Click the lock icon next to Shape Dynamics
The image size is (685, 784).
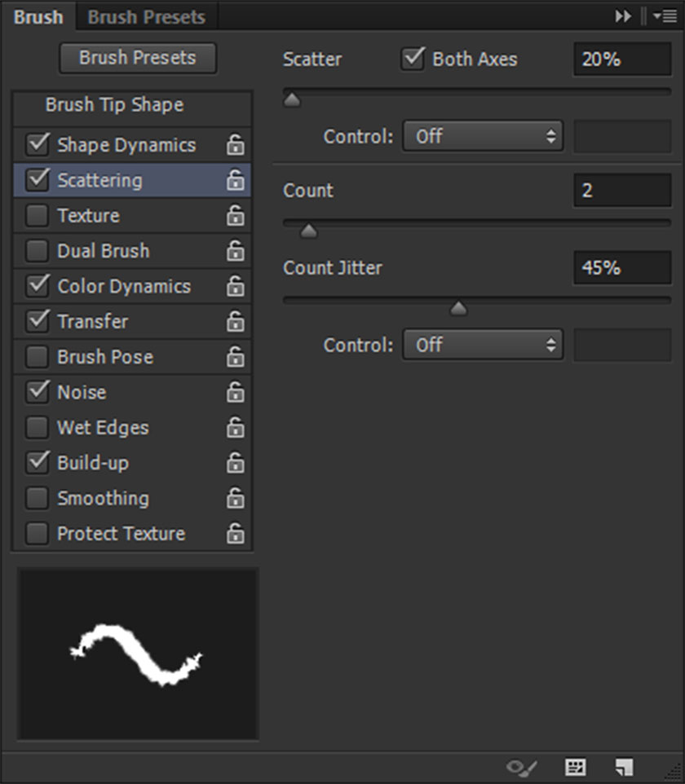click(235, 145)
